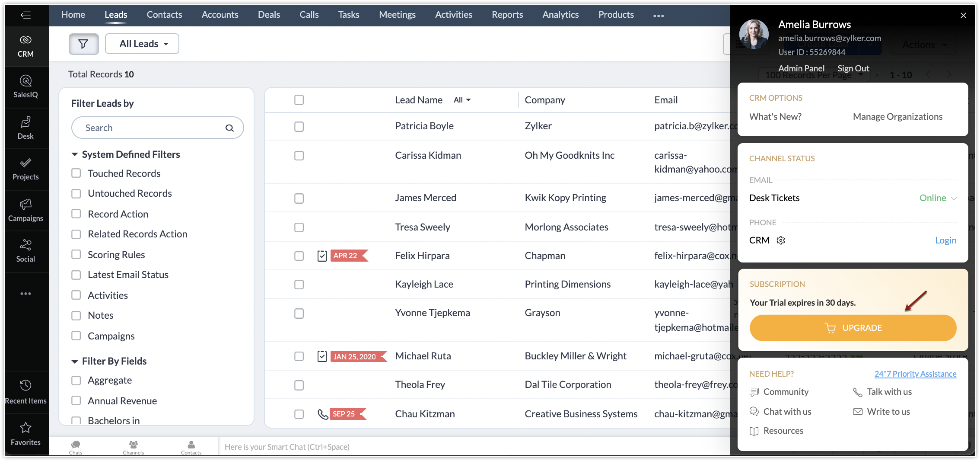Collapse System Defined Filters section
980x461 pixels.
[x=75, y=154]
